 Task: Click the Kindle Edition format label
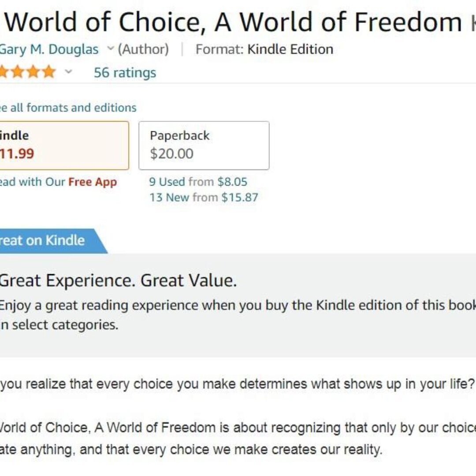290,49
